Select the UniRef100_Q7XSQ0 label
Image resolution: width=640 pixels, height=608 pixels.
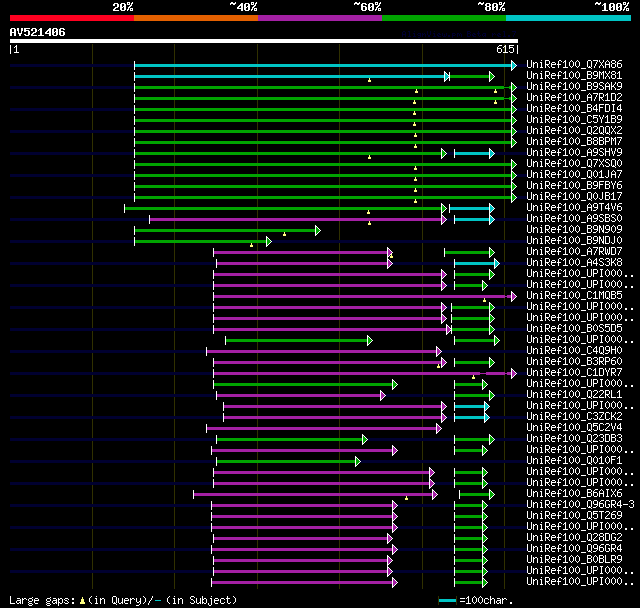(x=574, y=164)
